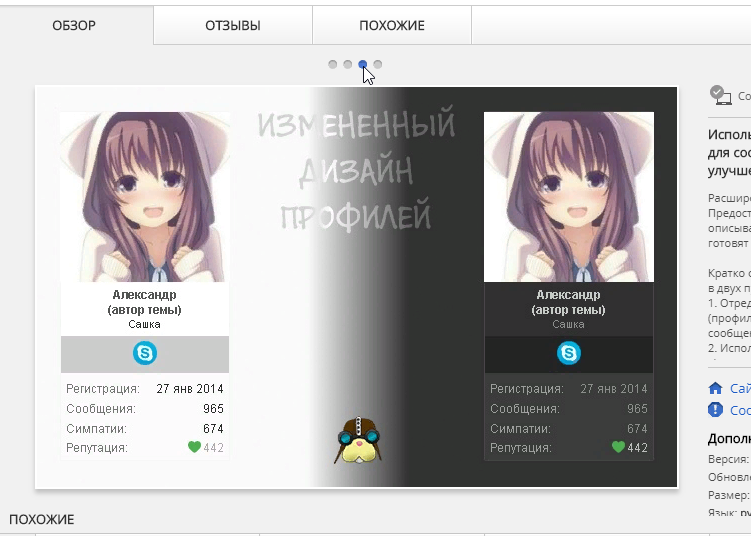Switch to the ОТЗЫВЫ tab
751x536 pixels.
click(x=233, y=25)
